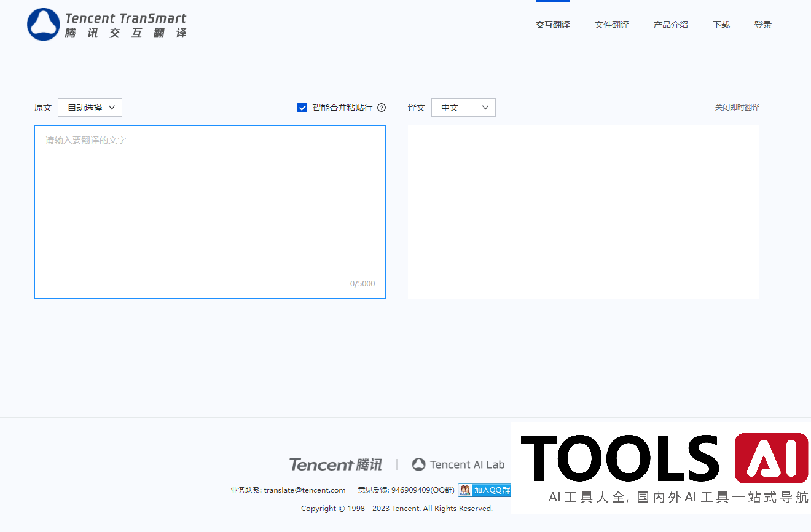Switch to the 交互翻译 tab

[552, 25]
